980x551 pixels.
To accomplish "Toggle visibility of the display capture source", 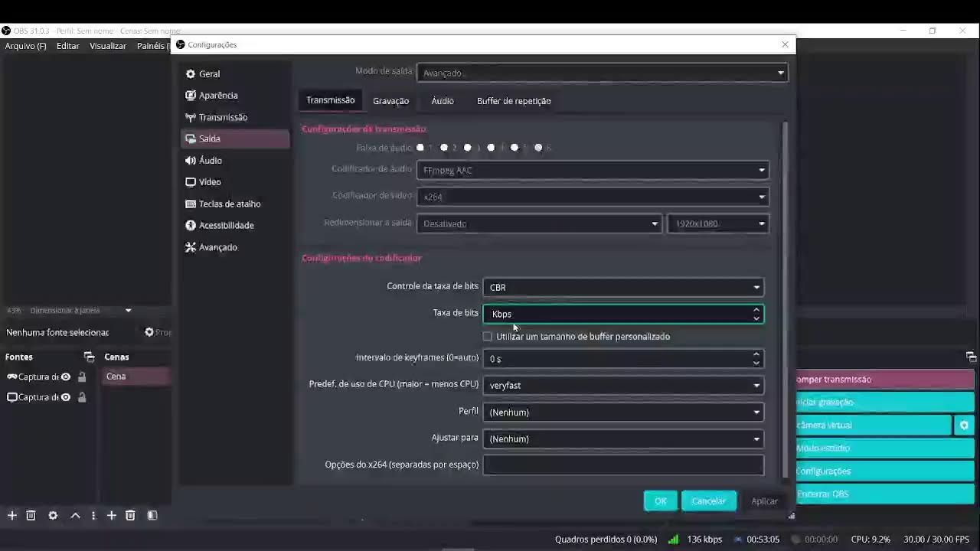I will (x=66, y=397).
